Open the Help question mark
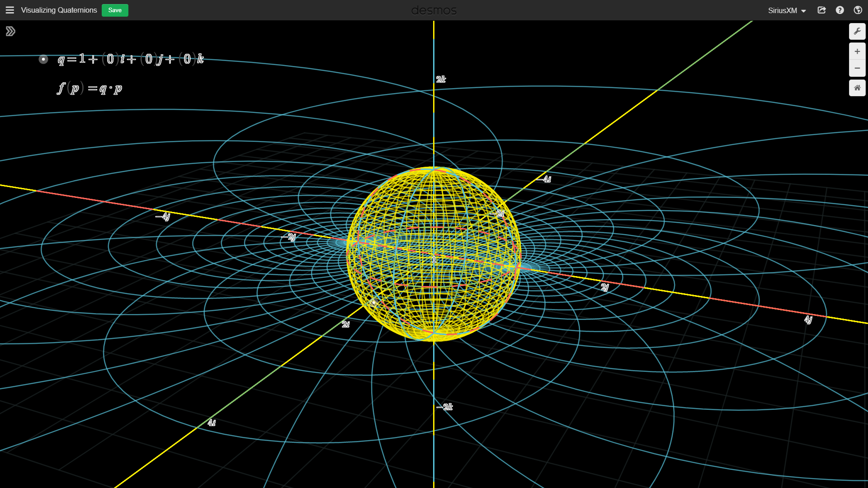 coord(840,10)
